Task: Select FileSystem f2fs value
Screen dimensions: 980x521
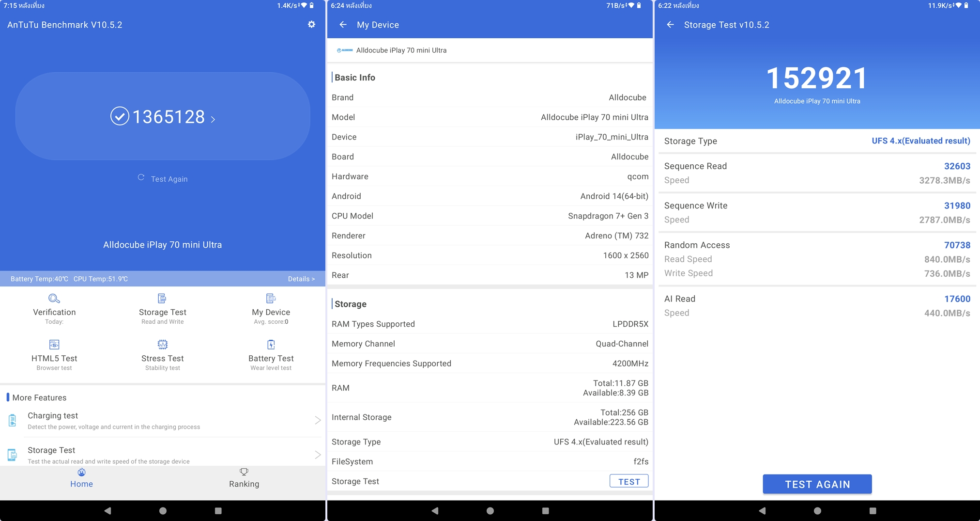Action: pyautogui.click(x=641, y=461)
